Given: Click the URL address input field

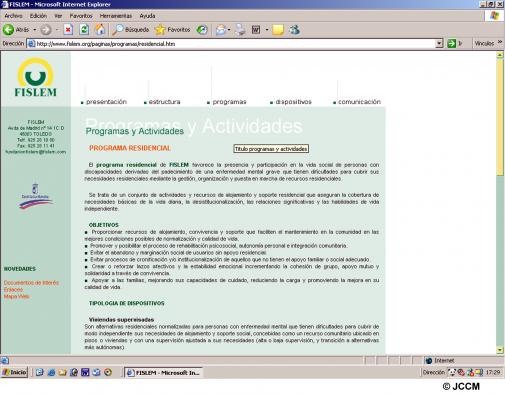Looking at the screenshot, I should coord(232,43).
